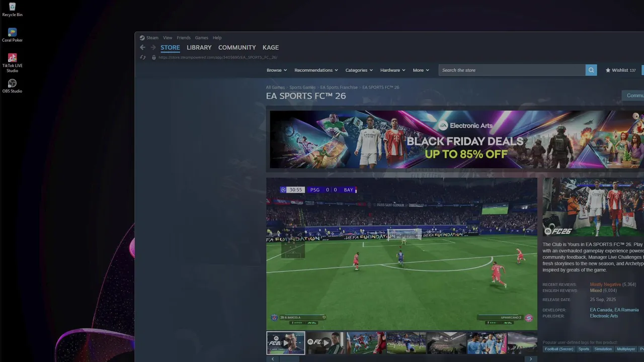Click the EA SPORTS FC 26 page title
644x362 pixels.
tap(306, 96)
